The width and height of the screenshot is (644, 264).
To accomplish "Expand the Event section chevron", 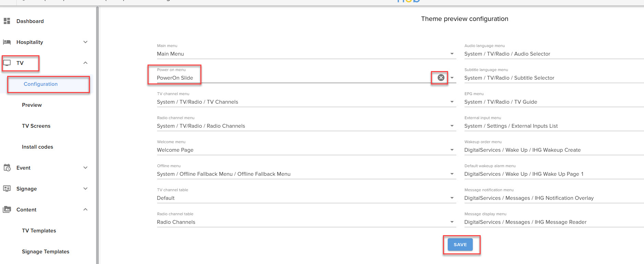I will pyautogui.click(x=85, y=168).
